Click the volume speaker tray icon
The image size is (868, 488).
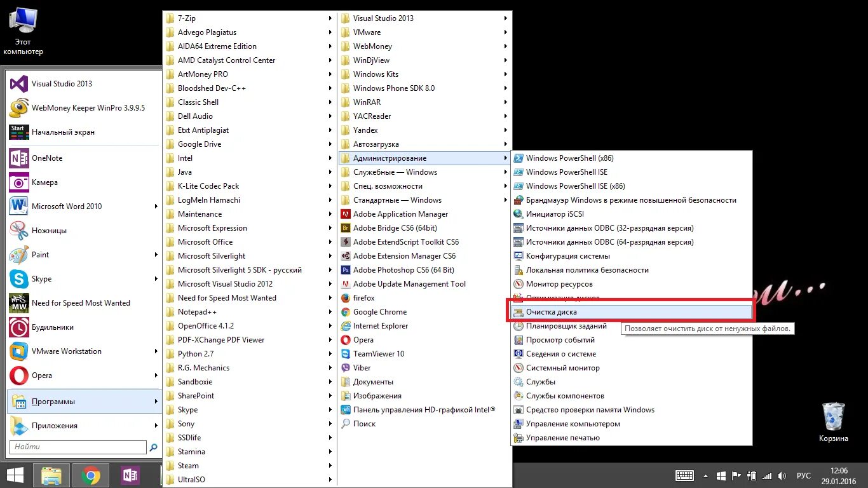[x=782, y=475]
